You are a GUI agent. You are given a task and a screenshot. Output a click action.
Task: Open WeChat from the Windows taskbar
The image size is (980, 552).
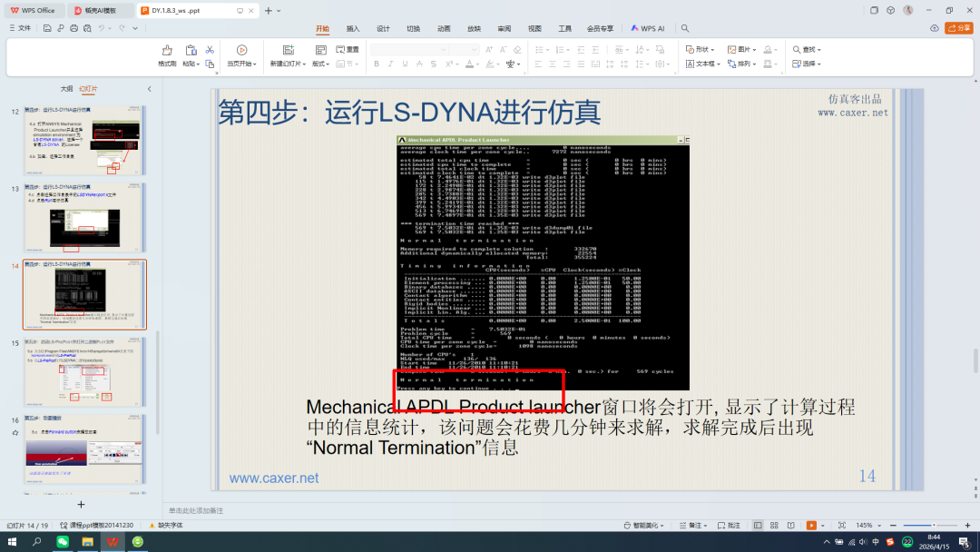[63, 542]
